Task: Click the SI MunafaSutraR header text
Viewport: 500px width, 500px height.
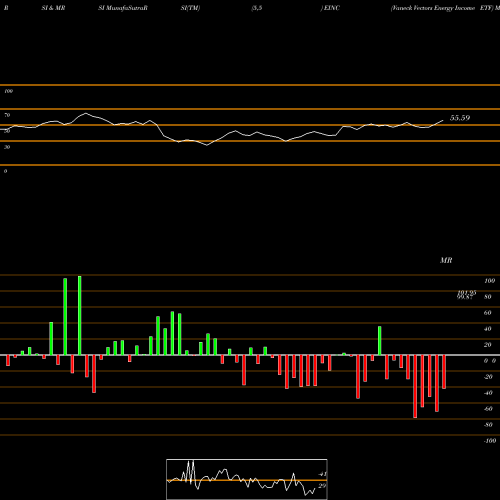Action: 123,8
